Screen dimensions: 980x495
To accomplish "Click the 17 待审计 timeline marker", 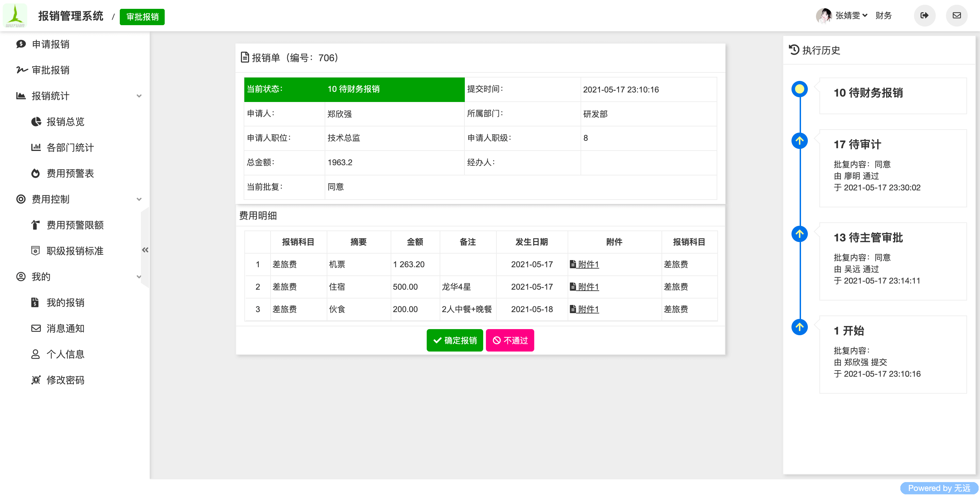I will click(799, 141).
